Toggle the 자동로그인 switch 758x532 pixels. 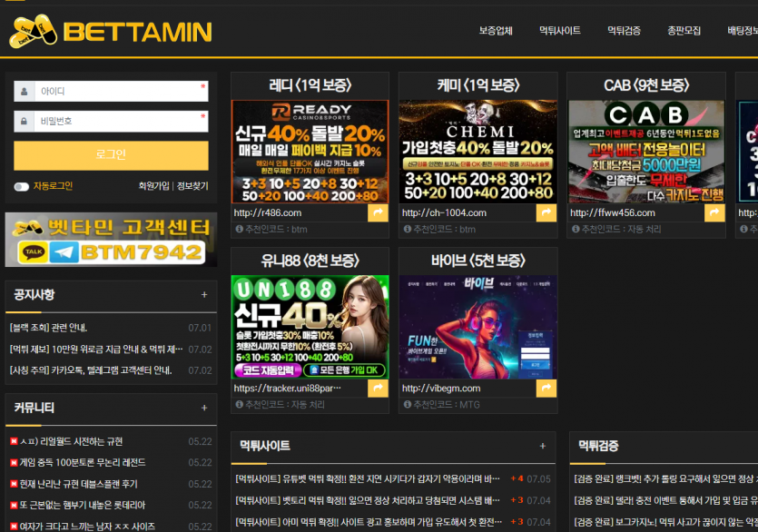[x=21, y=187]
